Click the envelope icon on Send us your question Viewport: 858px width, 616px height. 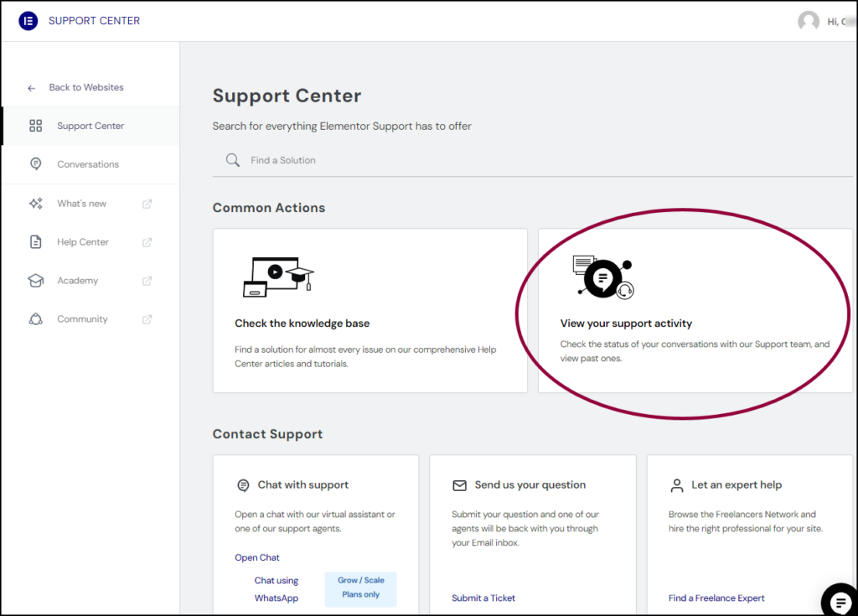point(459,484)
